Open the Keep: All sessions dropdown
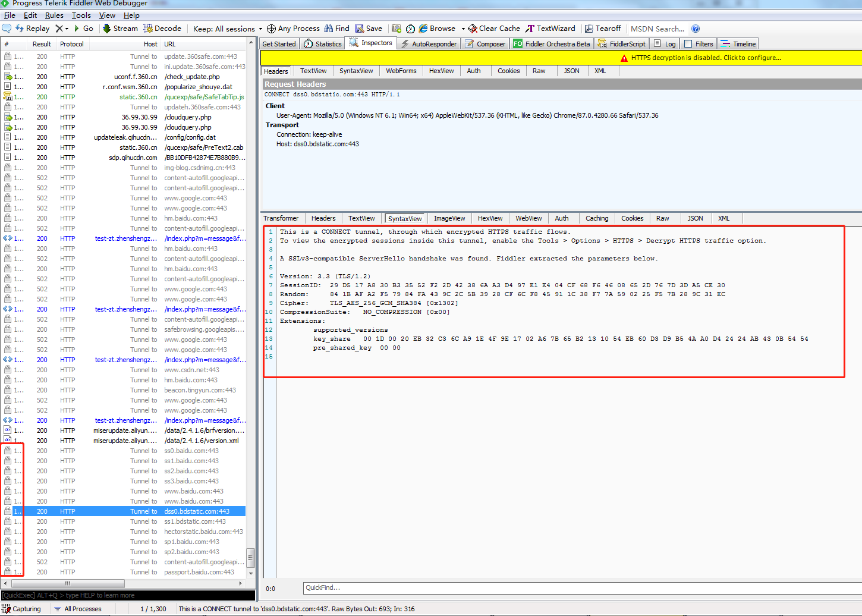The height and width of the screenshot is (616, 862). point(228,29)
